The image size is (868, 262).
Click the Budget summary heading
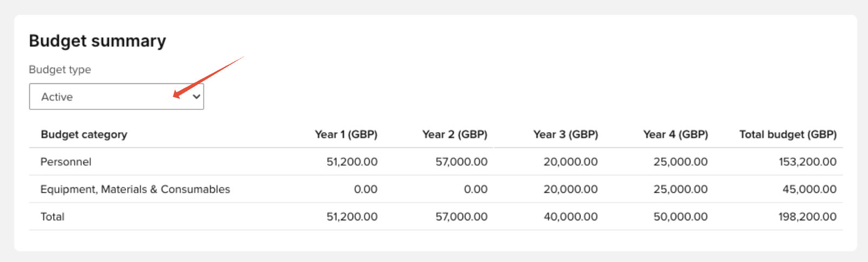point(97,41)
